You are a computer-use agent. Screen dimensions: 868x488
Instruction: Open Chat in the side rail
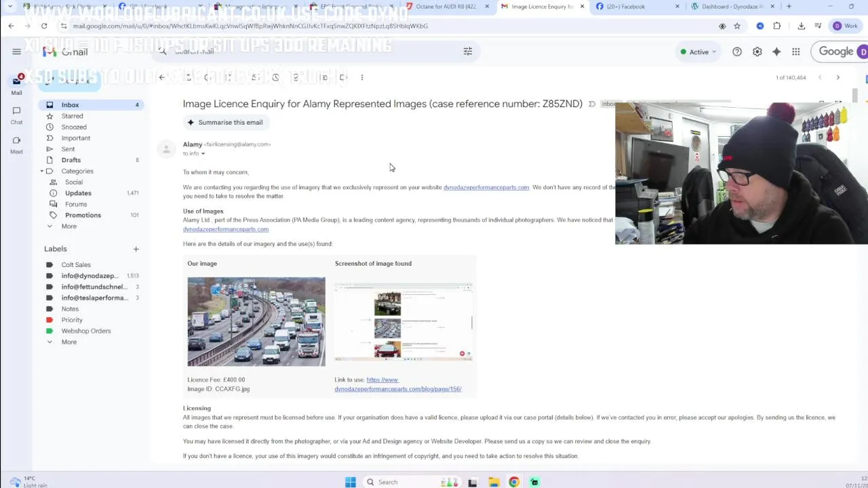click(x=16, y=115)
